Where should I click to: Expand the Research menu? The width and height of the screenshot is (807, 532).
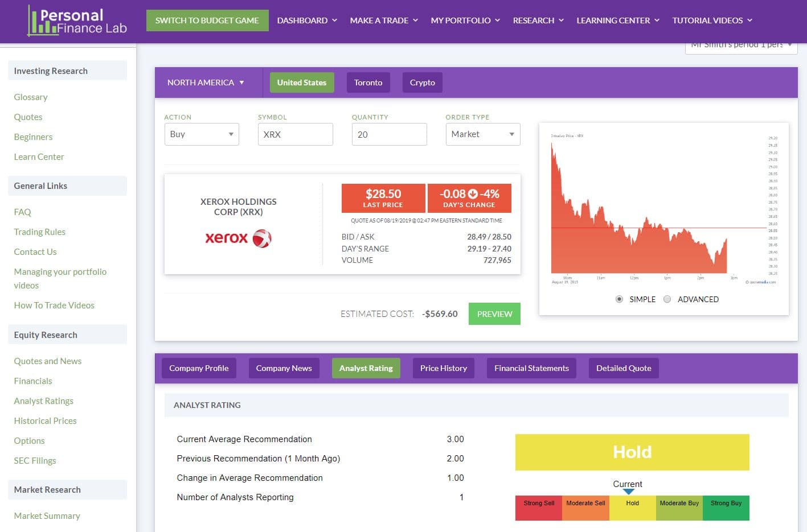(538, 20)
